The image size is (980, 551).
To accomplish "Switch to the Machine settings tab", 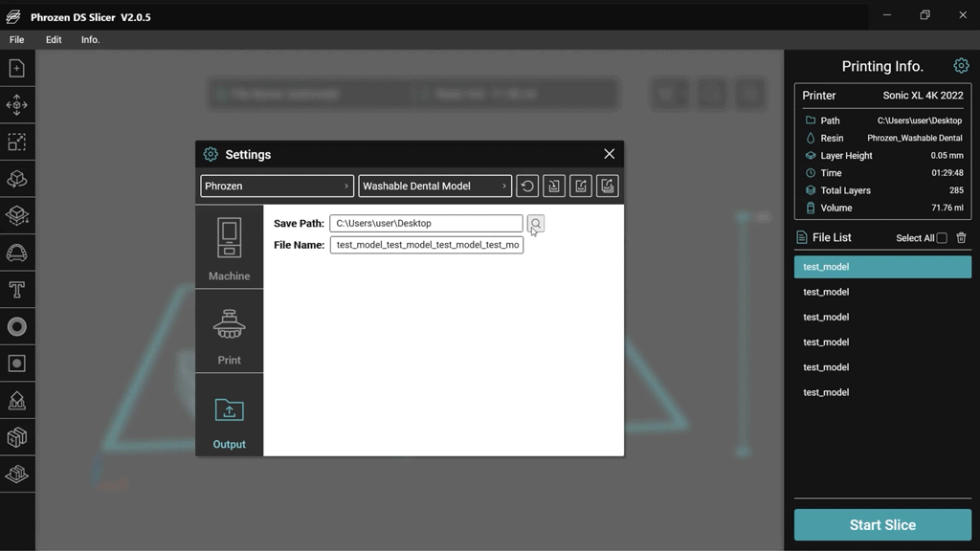I will (x=230, y=247).
